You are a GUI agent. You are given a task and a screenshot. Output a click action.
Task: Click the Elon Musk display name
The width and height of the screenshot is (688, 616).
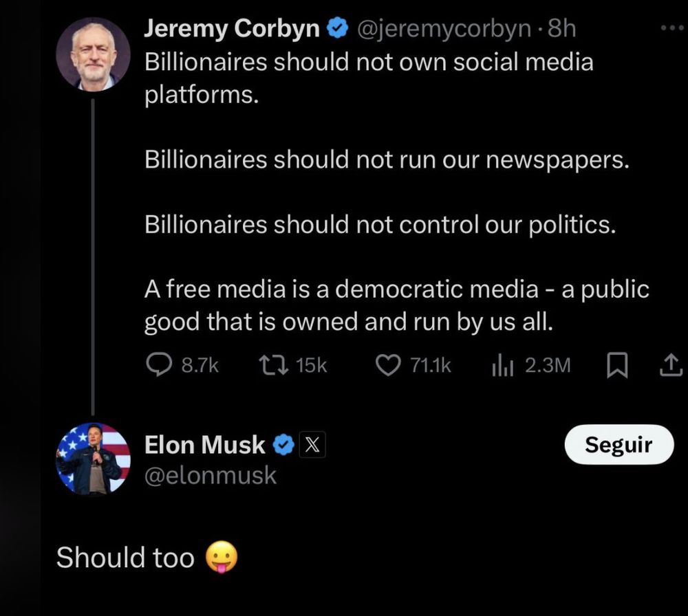click(204, 445)
